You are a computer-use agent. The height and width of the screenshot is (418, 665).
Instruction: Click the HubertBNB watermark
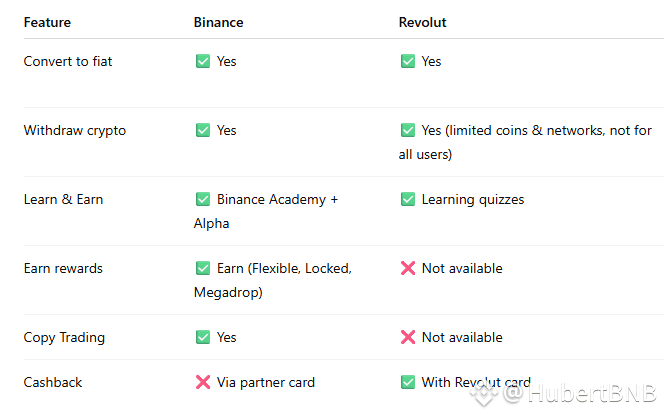coord(580,394)
